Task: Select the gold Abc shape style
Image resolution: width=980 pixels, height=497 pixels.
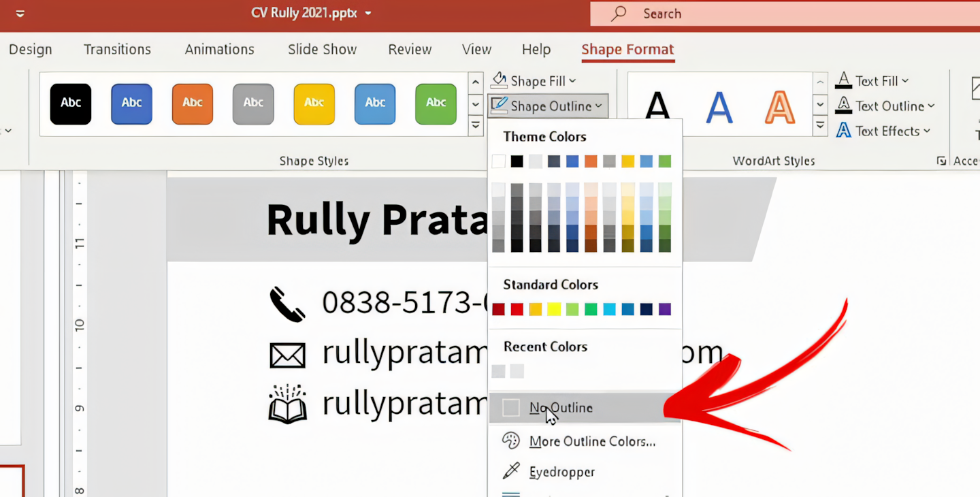Action: pos(314,103)
